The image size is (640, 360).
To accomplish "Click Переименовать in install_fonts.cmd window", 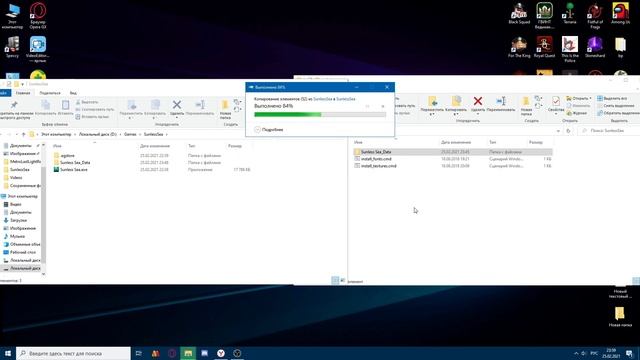I will pos(501,104).
